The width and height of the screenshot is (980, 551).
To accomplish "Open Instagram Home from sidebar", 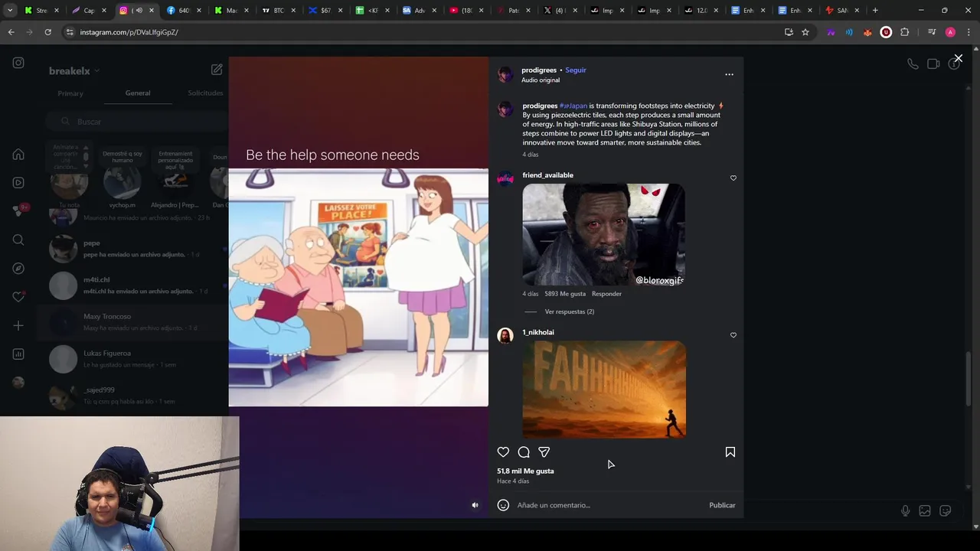I will pyautogui.click(x=18, y=154).
